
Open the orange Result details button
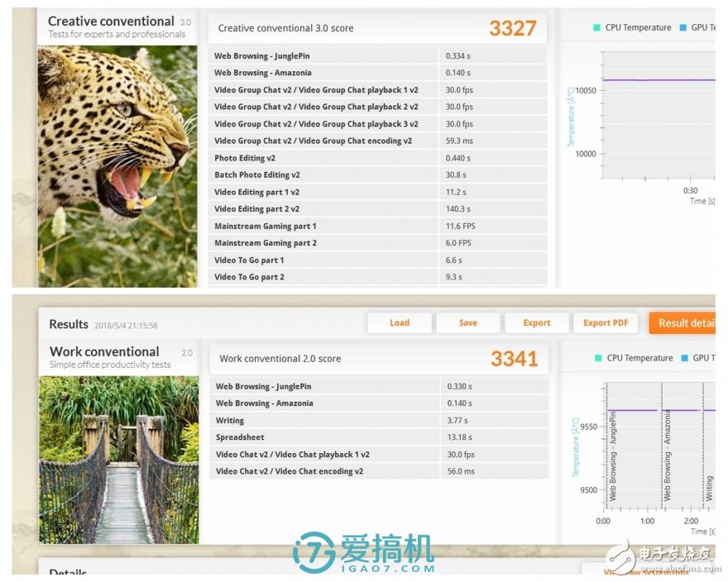(x=682, y=322)
